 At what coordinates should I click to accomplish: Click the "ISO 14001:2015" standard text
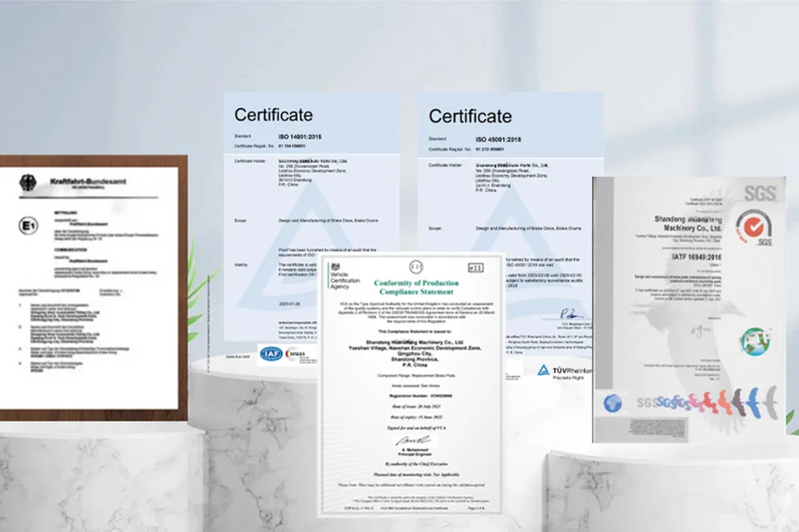300,136
